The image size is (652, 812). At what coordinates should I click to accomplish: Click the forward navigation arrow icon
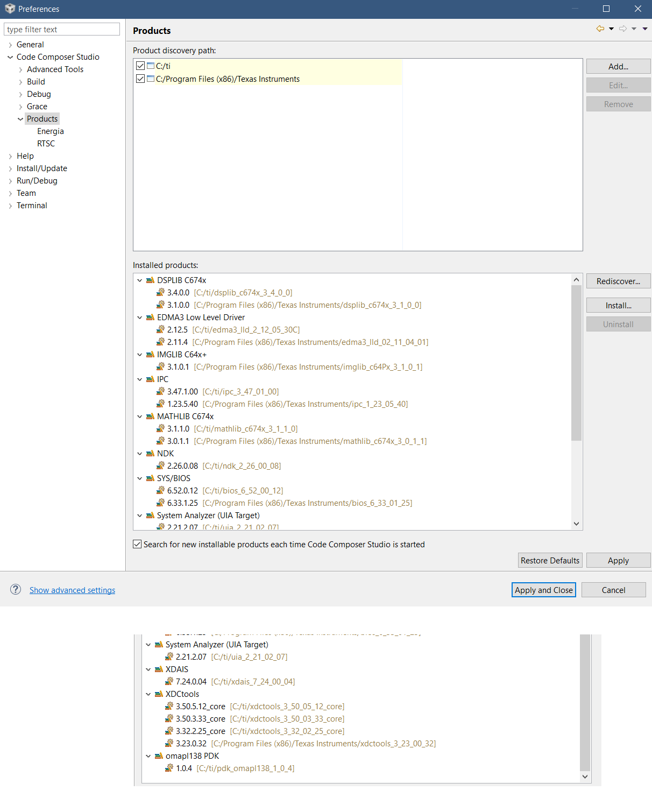623,29
